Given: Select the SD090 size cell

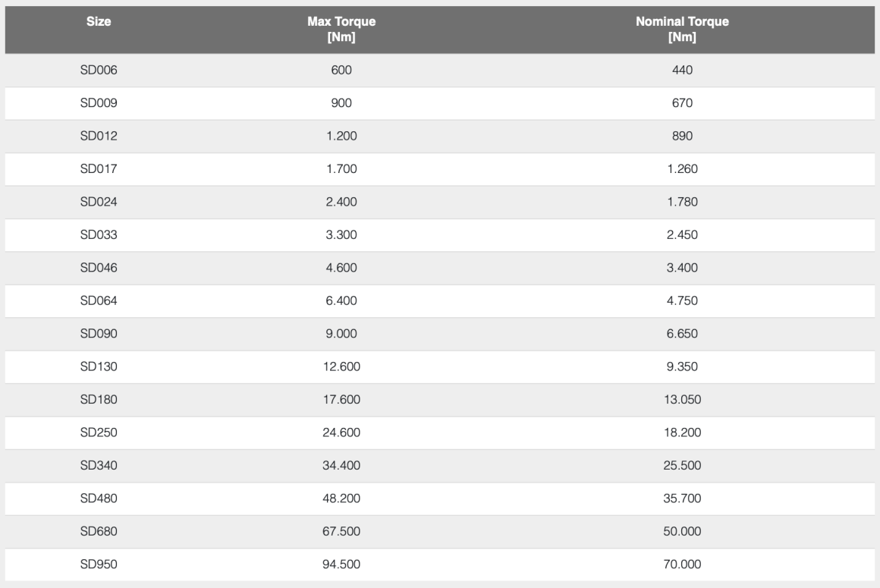Looking at the screenshot, I should click(x=99, y=335).
